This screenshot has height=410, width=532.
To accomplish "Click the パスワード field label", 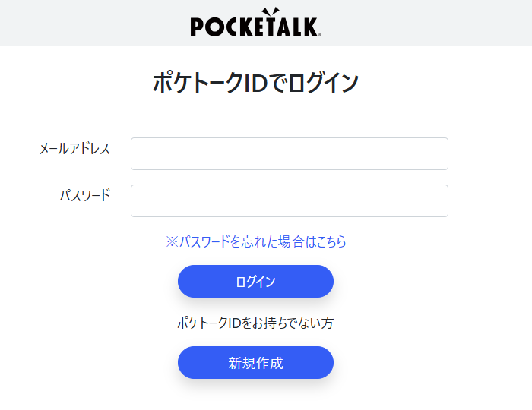I will (x=85, y=195).
